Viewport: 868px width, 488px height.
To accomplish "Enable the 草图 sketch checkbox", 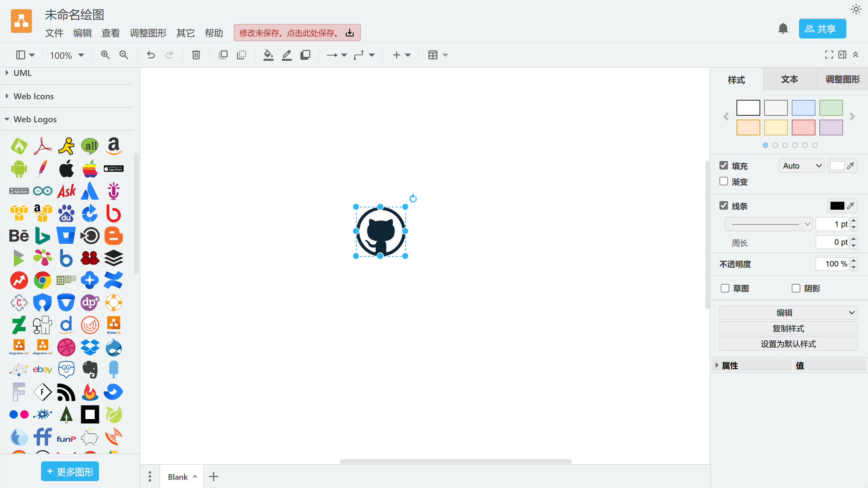I will (x=725, y=288).
